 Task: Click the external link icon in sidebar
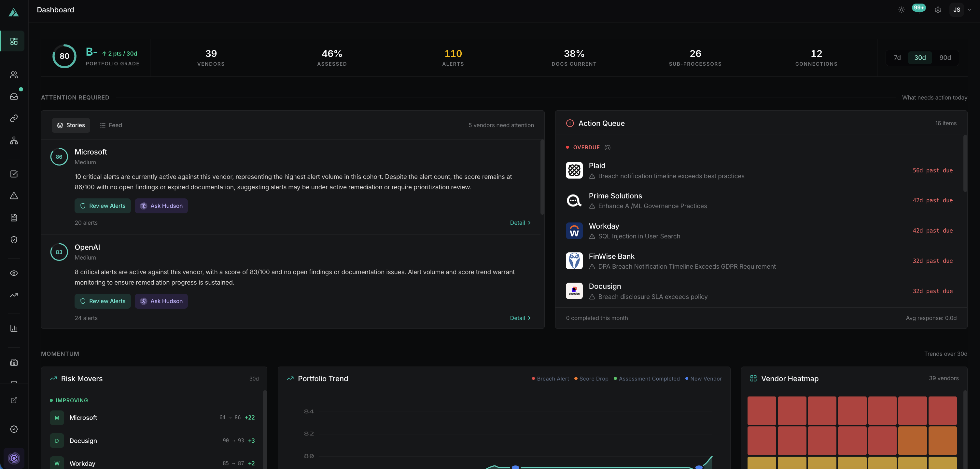tap(14, 400)
